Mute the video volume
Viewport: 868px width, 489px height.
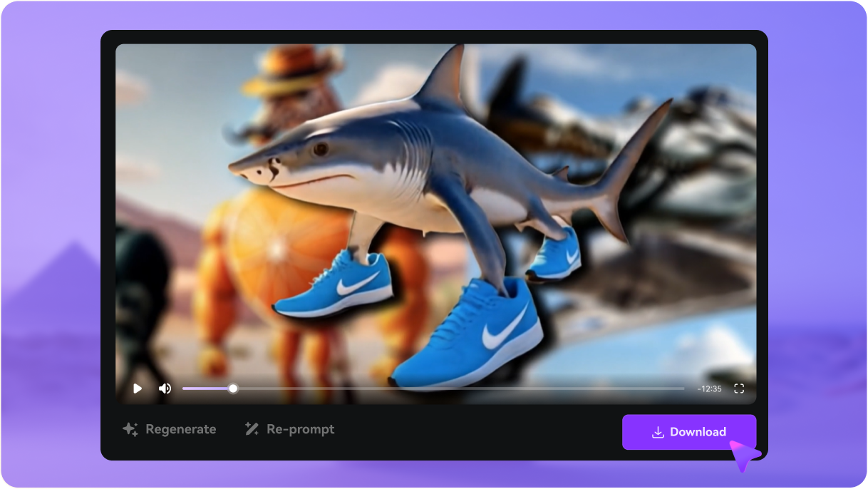click(x=165, y=388)
